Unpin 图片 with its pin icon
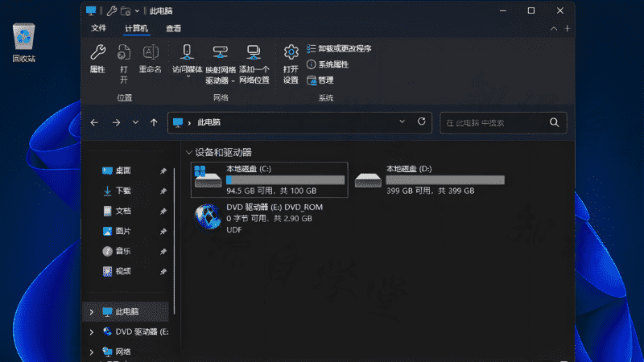 [x=163, y=232]
